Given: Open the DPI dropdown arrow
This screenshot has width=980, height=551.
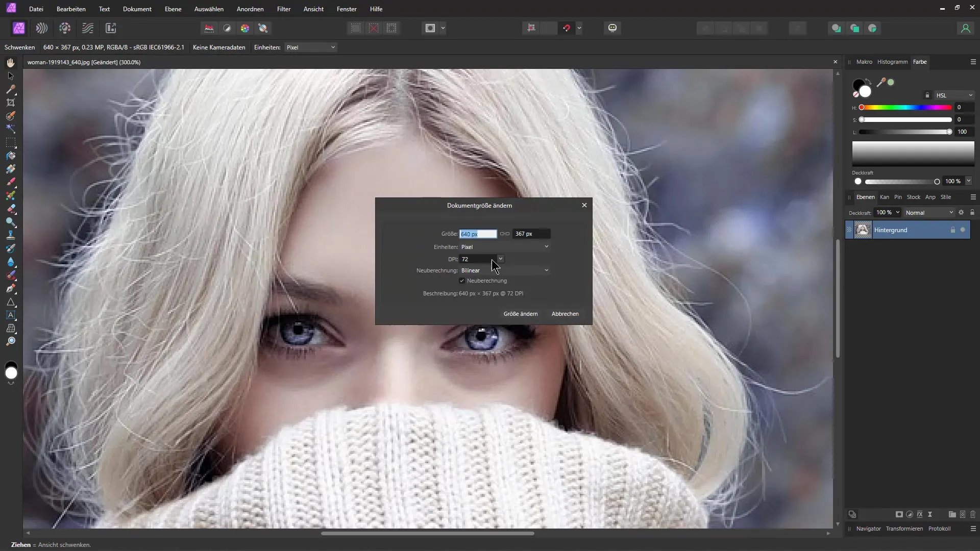Looking at the screenshot, I should tap(501, 259).
